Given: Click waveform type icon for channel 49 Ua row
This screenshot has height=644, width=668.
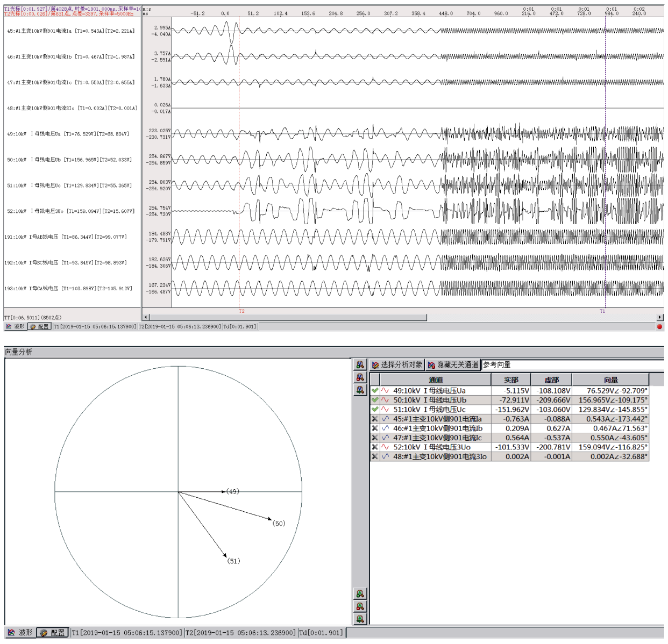Looking at the screenshot, I should click(x=385, y=391).
